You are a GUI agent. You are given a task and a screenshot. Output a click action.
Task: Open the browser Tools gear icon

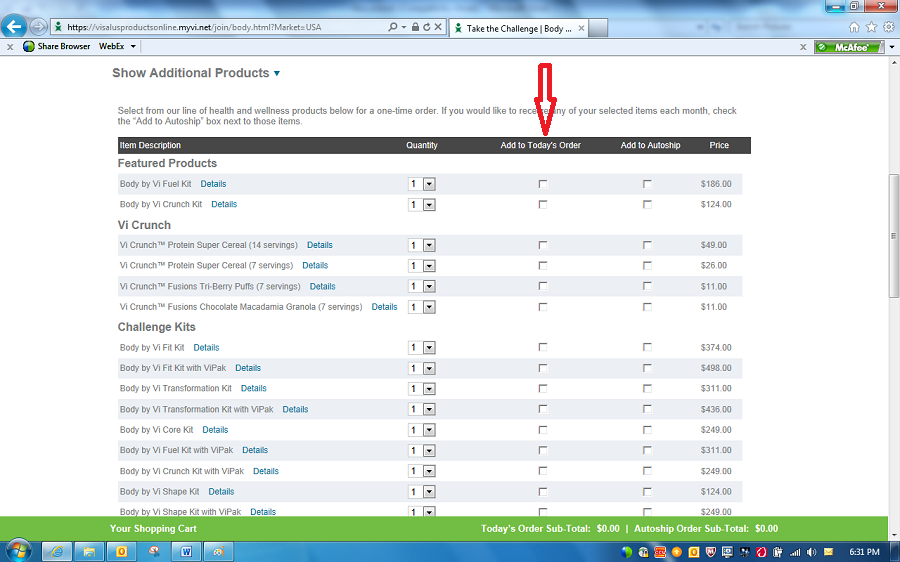pyautogui.click(x=885, y=27)
